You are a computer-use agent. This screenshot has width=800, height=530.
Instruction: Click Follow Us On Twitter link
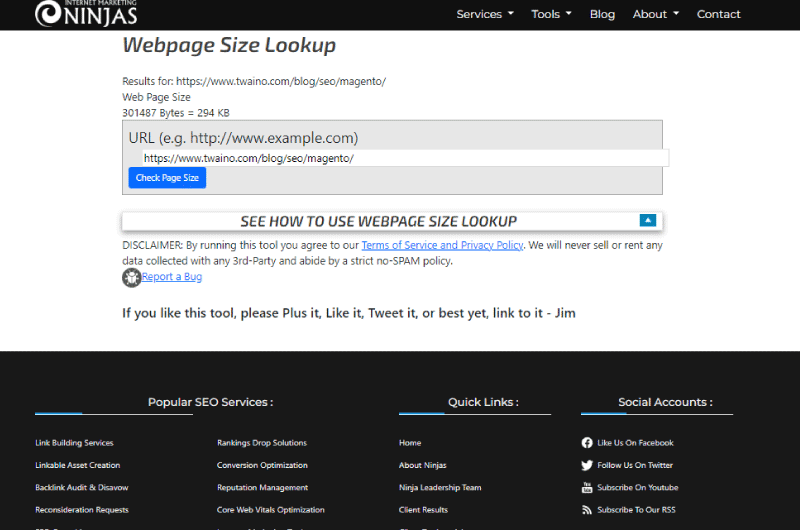tap(635, 465)
